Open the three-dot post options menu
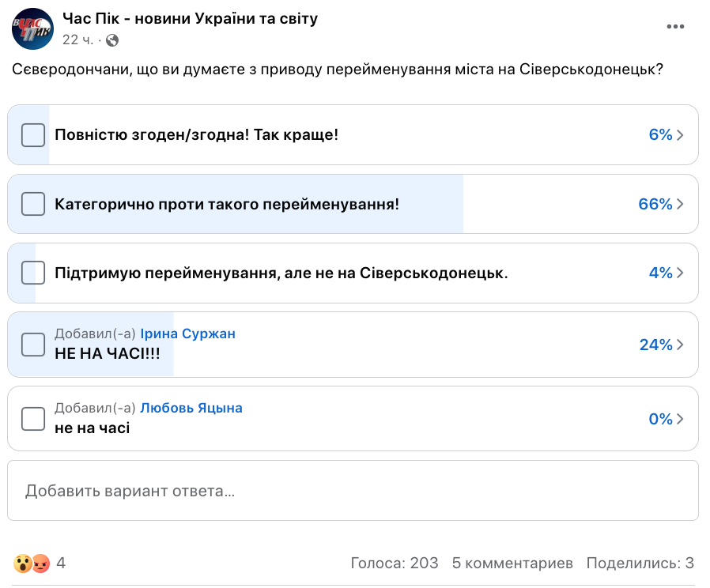Image resolution: width=710 pixels, height=588 pixels. pos(674,27)
